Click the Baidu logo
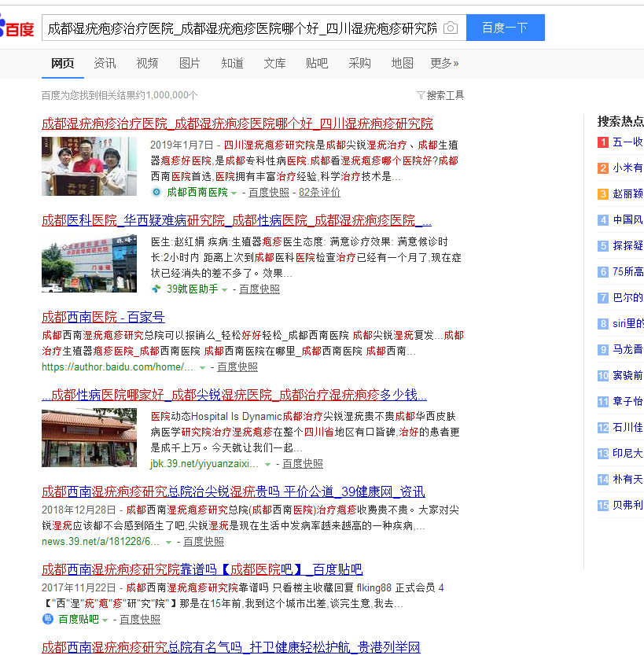644x659 pixels. click(17, 27)
